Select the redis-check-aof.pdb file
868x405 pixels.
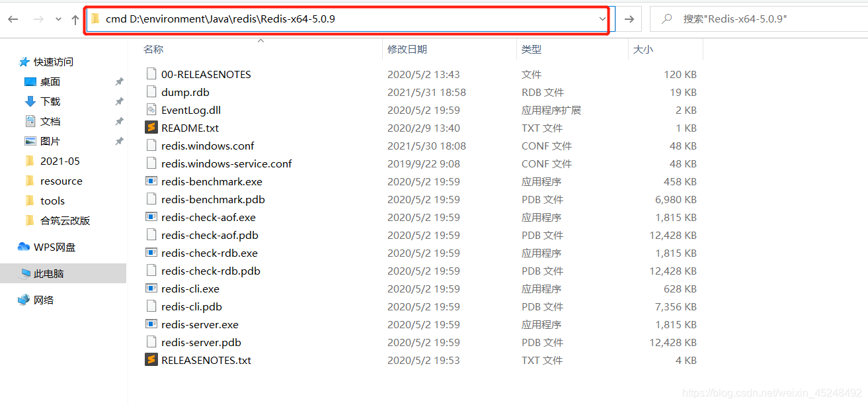(210, 235)
